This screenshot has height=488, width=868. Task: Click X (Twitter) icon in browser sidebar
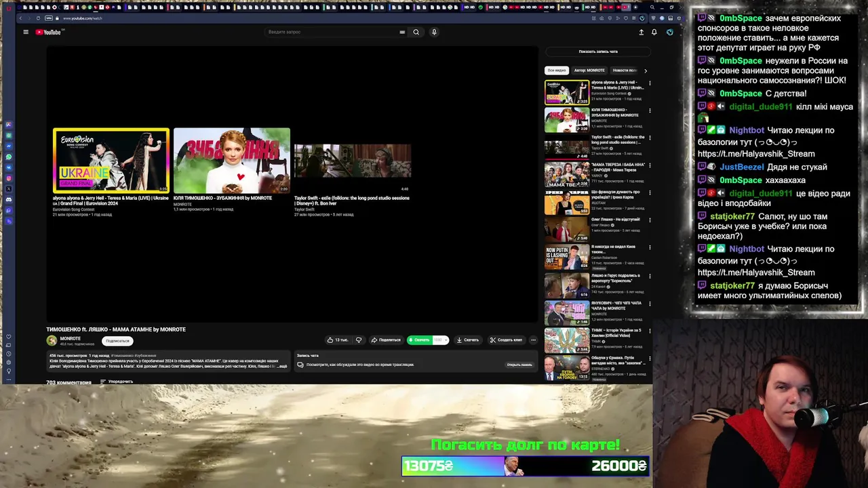[x=9, y=188]
